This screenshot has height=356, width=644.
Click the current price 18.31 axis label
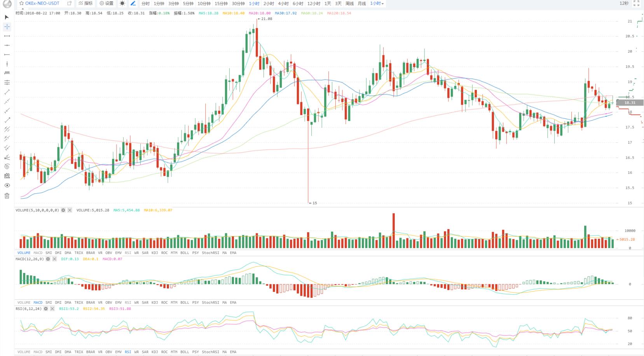[630, 103]
